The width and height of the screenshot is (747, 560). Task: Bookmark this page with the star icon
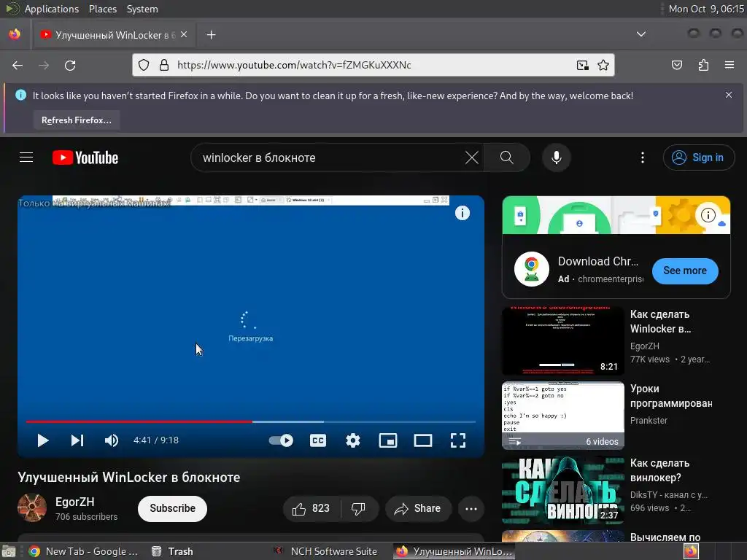point(603,65)
